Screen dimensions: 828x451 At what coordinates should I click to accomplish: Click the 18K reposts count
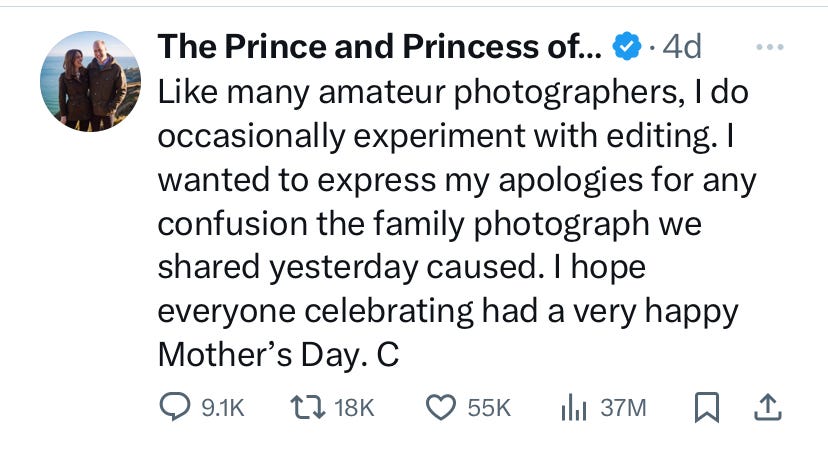pyautogui.click(x=354, y=408)
